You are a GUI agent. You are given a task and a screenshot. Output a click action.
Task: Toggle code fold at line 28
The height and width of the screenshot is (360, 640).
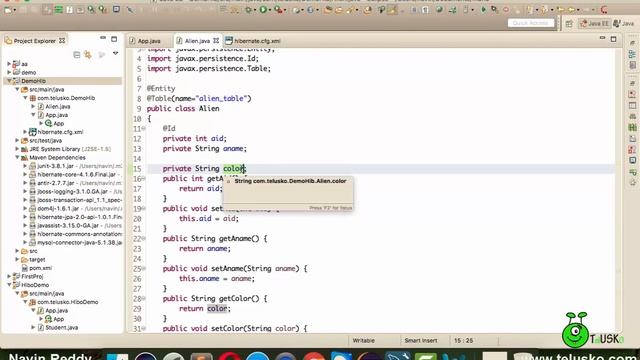(x=144, y=299)
